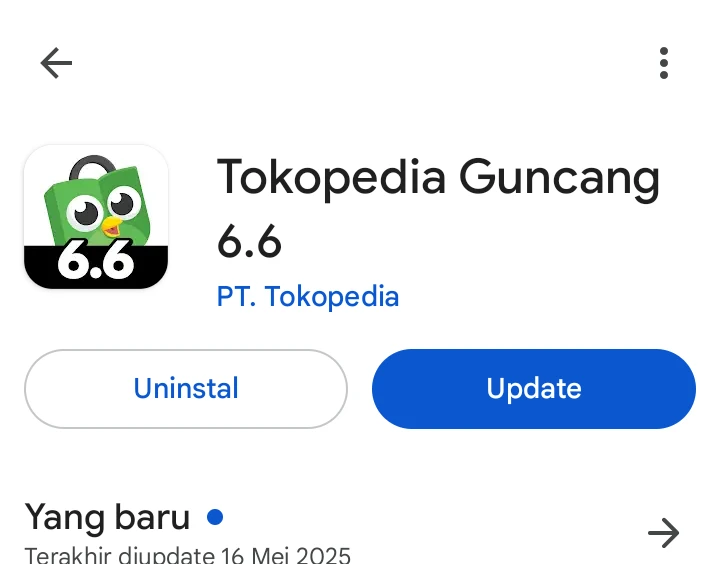Open the Yang baru section heading
Screen dimensions: 720x564
point(107,517)
